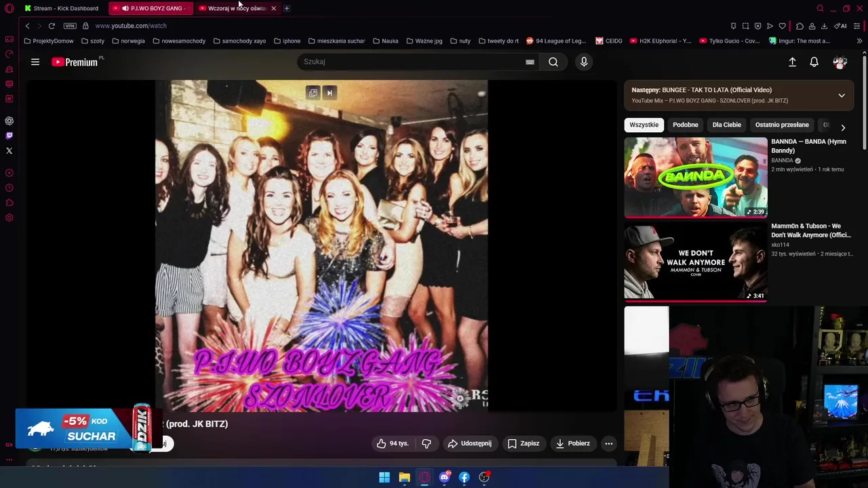Expand the Następny playlist panel chevron

(842, 96)
